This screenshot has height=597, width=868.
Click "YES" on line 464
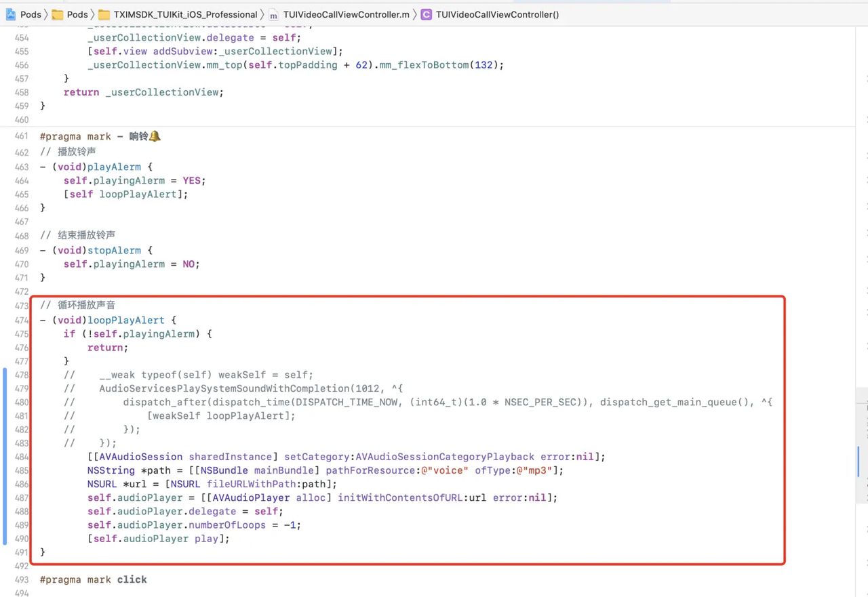pos(193,181)
